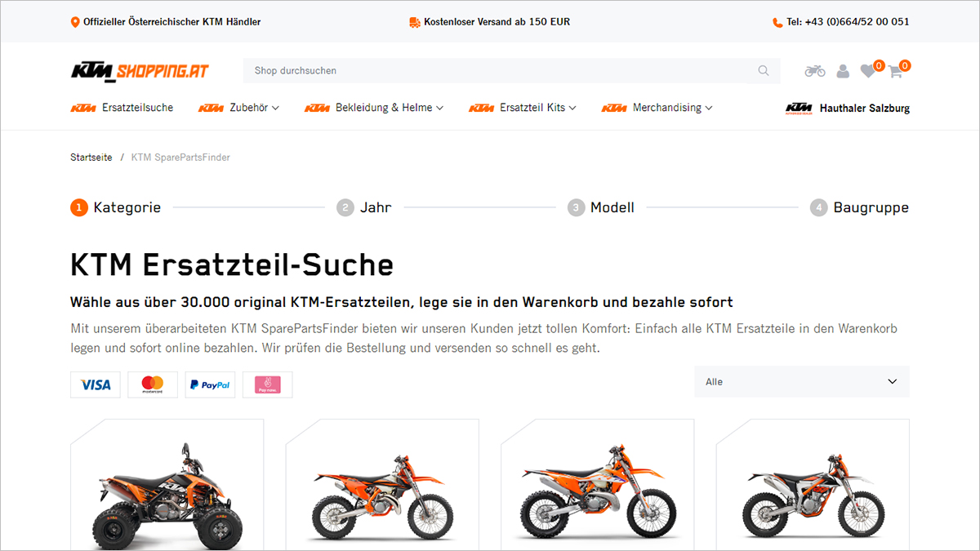Select the second orange dirt bike thumbnail
The width and height of the screenshot is (980, 551).
tap(382, 485)
